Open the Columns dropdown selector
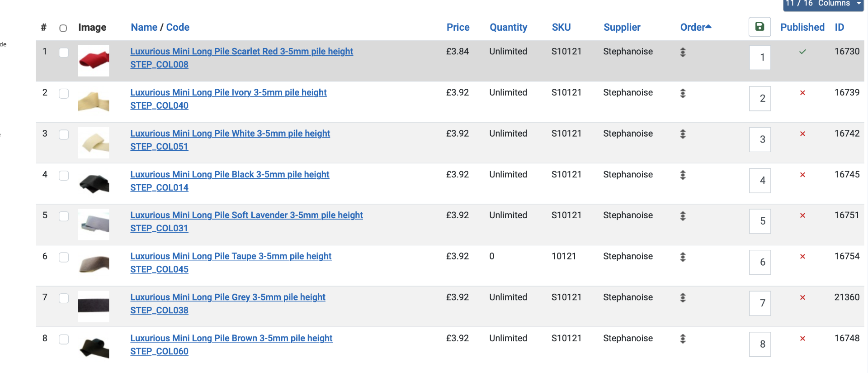Viewport: 868px width, 373px height. [x=823, y=4]
